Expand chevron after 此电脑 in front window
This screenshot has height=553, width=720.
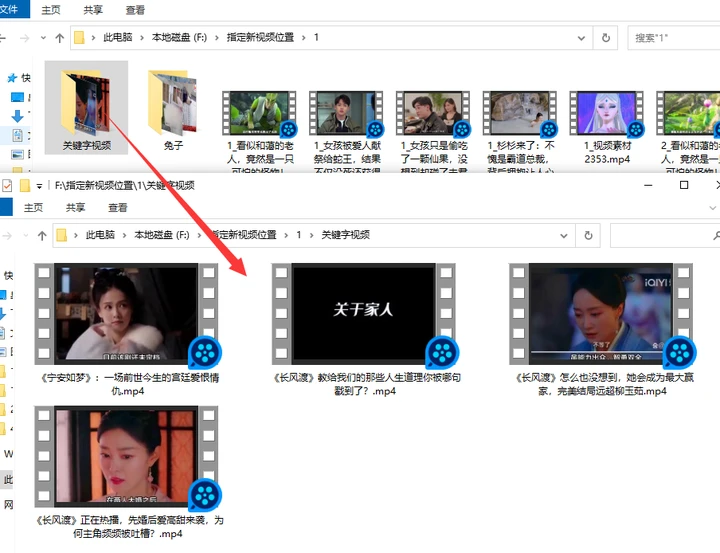point(124,236)
